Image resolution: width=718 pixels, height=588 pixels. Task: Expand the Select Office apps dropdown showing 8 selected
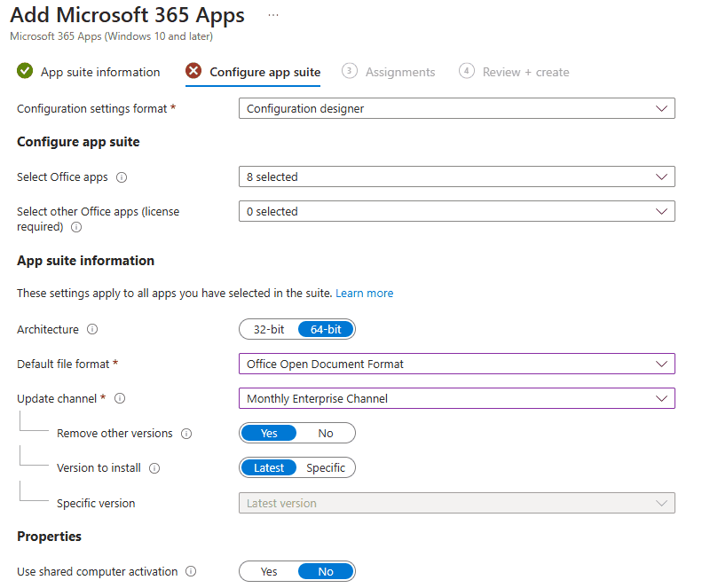(x=456, y=176)
